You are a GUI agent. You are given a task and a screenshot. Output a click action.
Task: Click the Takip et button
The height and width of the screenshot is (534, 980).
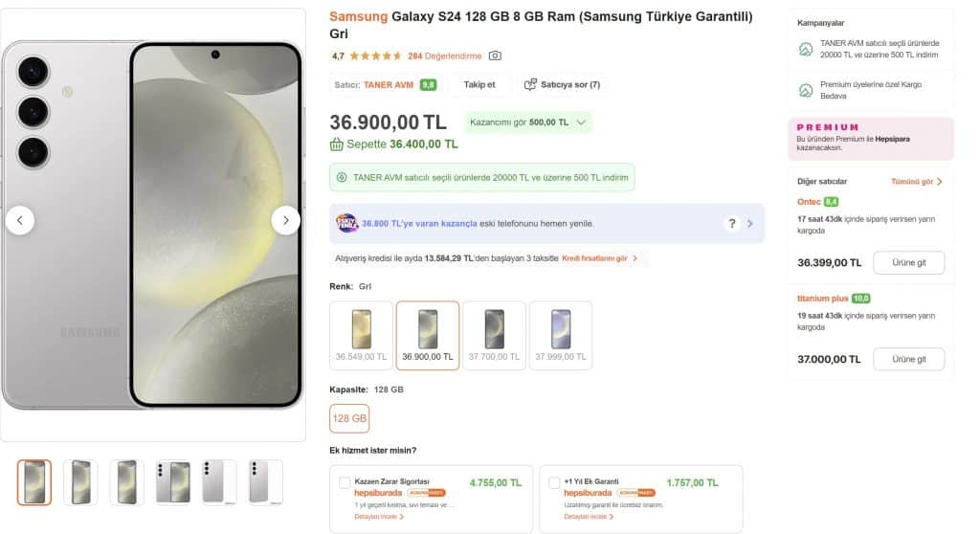tap(479, 85)
